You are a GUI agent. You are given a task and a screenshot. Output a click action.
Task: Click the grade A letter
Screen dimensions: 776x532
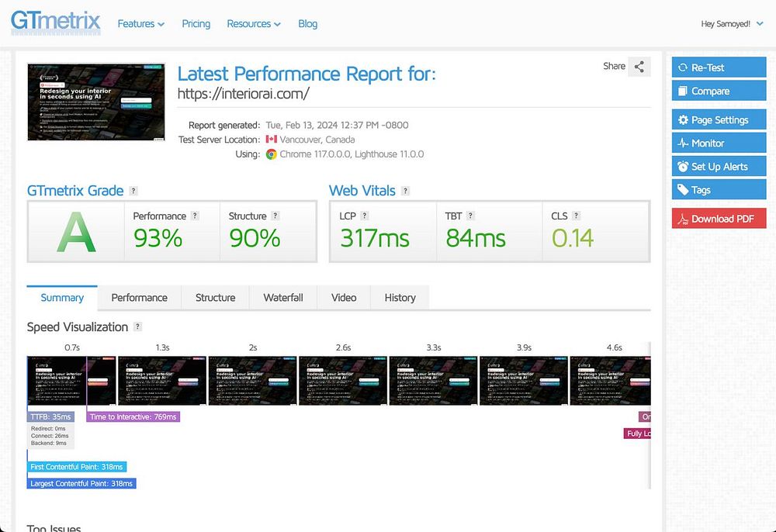tap(76, 232)
